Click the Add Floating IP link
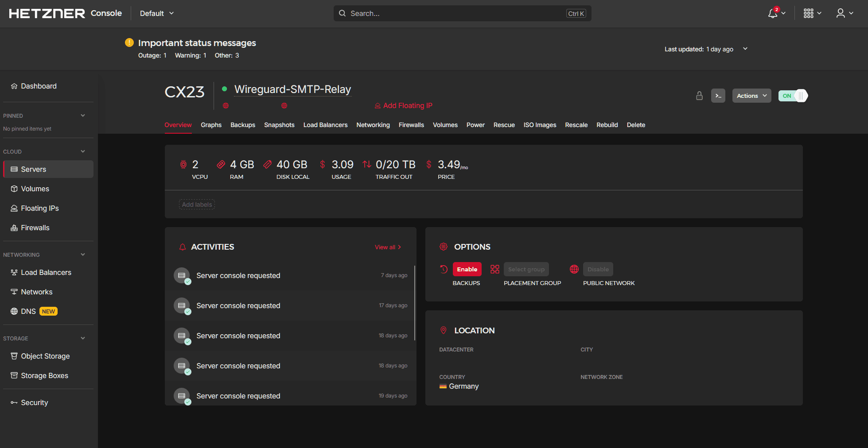Screen dimensions: 868x448 click(407, 105)
